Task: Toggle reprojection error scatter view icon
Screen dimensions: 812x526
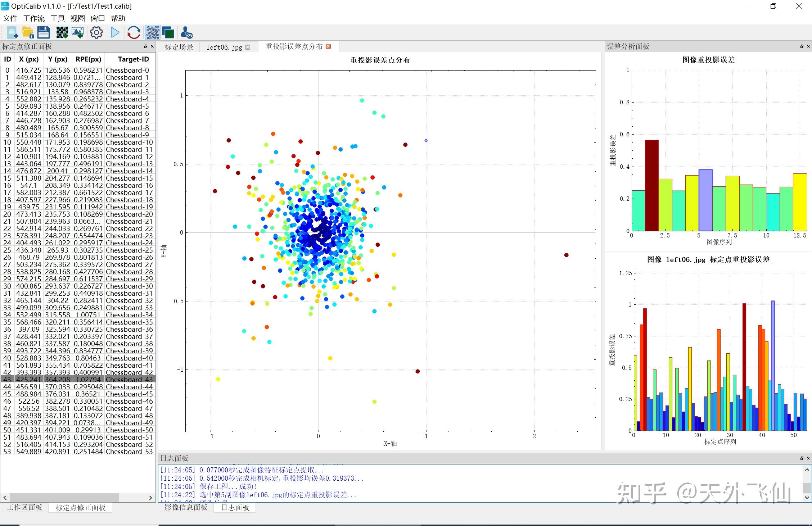Action: click(x=153, y=33)
